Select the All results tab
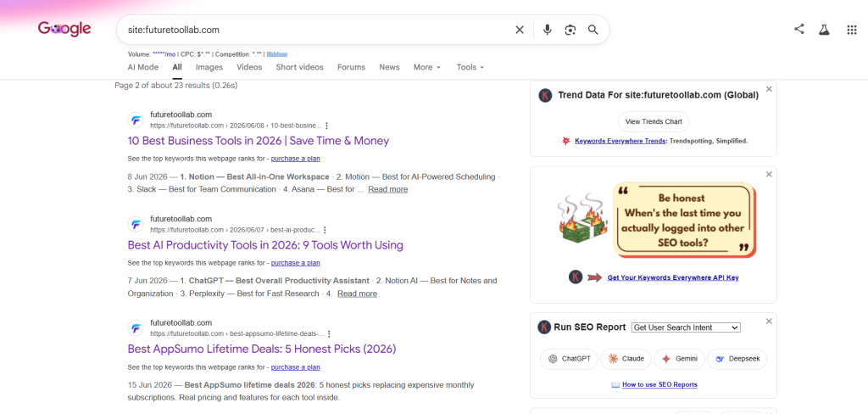The image size is (868, 414). coord(176,67)
